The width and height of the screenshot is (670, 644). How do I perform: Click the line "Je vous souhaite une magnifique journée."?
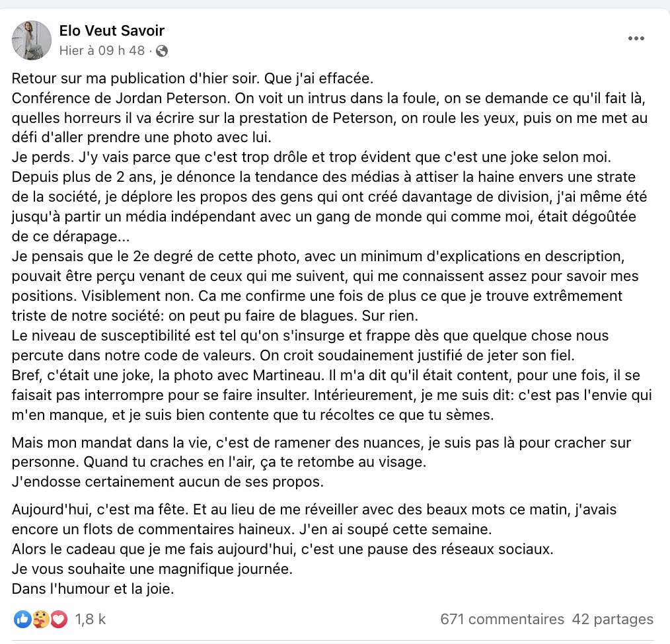(152, 569)
